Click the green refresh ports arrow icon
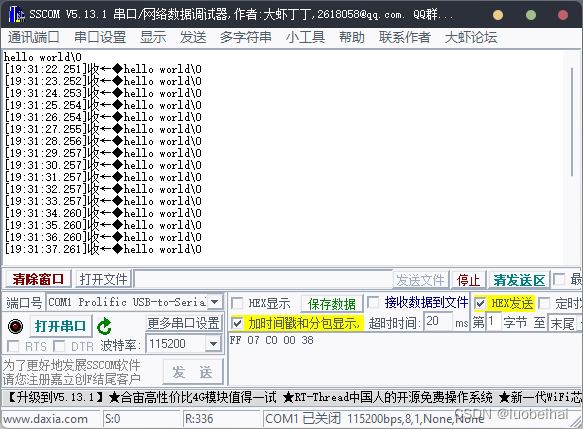 tap(104, 326)
